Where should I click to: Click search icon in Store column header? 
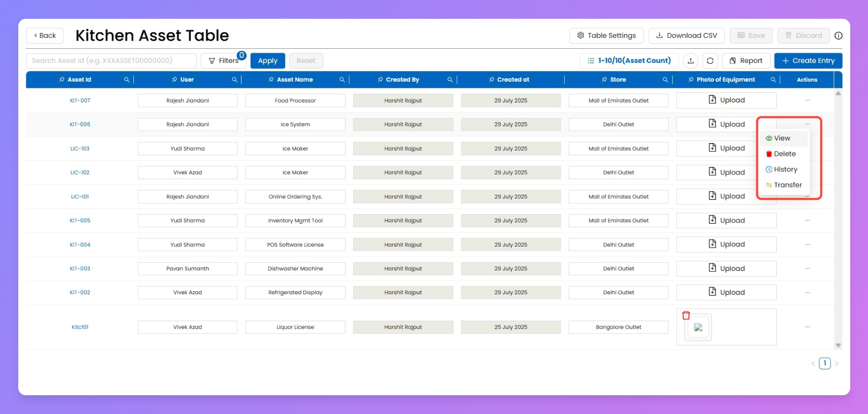665,80
